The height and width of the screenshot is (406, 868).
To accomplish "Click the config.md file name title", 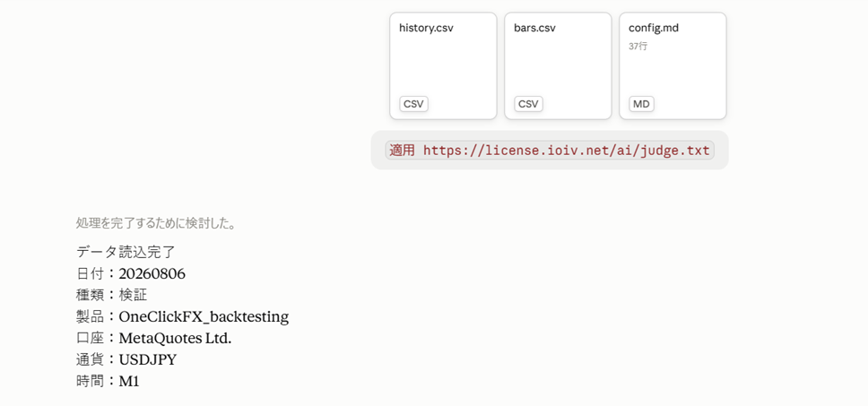I will [654, 28].
